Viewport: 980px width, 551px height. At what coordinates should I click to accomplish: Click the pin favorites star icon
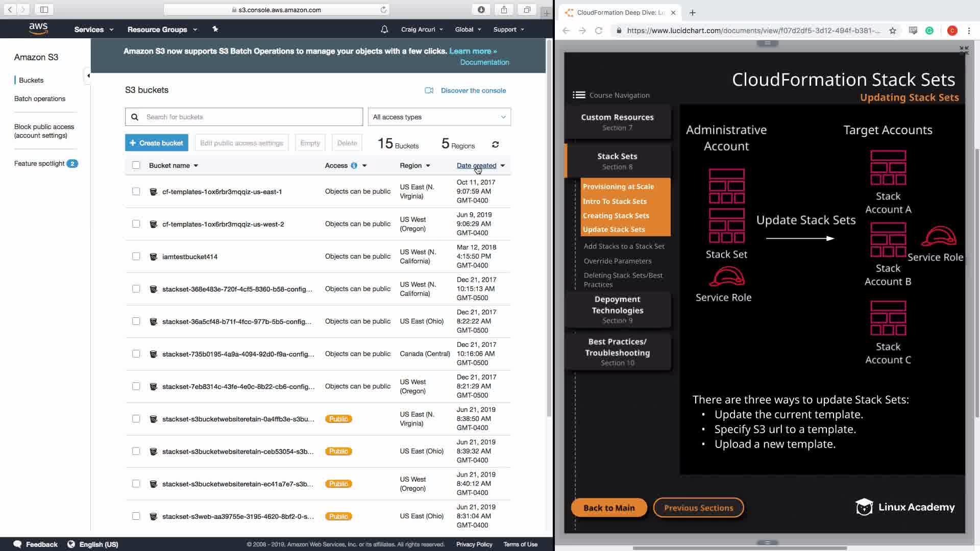pyautogui.click(x=215, y=29)
